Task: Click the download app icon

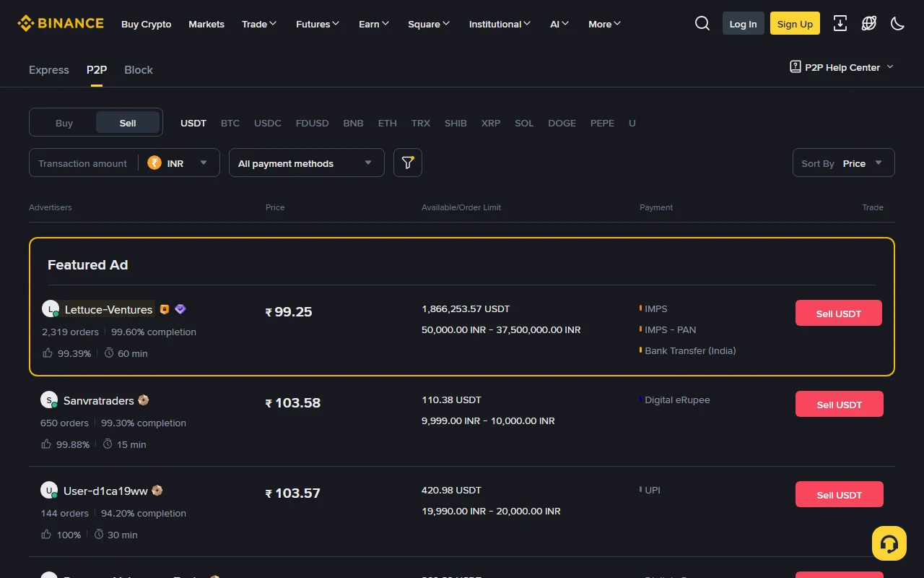Action: tap(840, 23)
